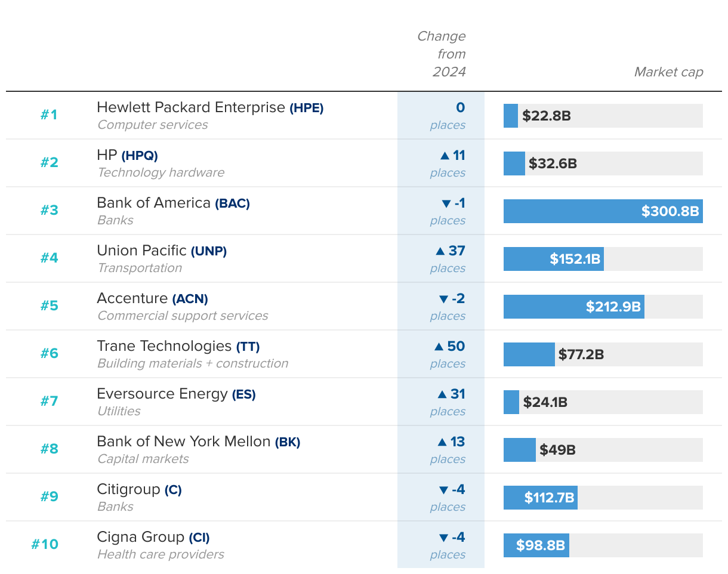Image resolution: width=728 pixels, height=574 pixels.
Task: Select the #10 rank label
Action: pyautogui.click(x=45, y=544)
